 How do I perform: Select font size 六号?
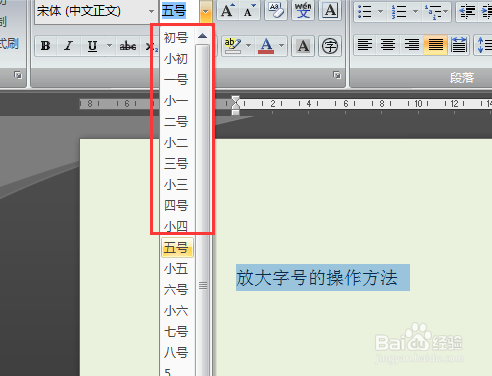(177, 290)
